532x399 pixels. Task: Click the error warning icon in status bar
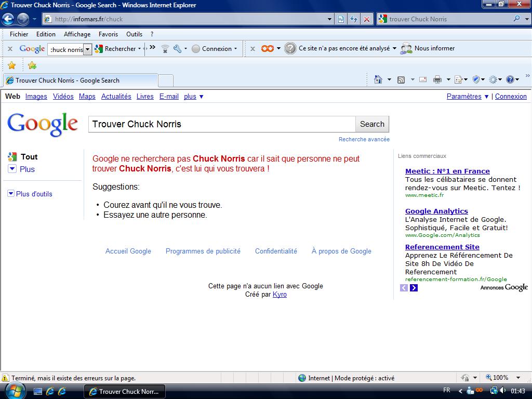click(x=5, y=378)
